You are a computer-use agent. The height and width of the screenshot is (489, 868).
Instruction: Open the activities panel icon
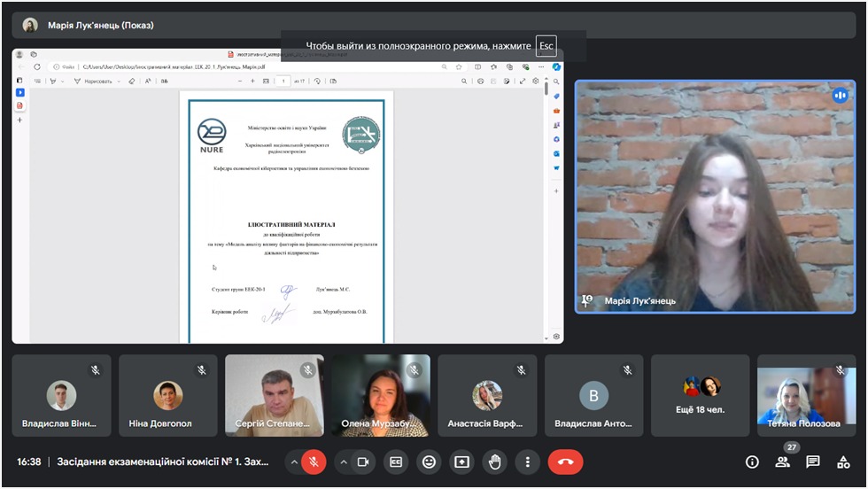click(842, 462)
